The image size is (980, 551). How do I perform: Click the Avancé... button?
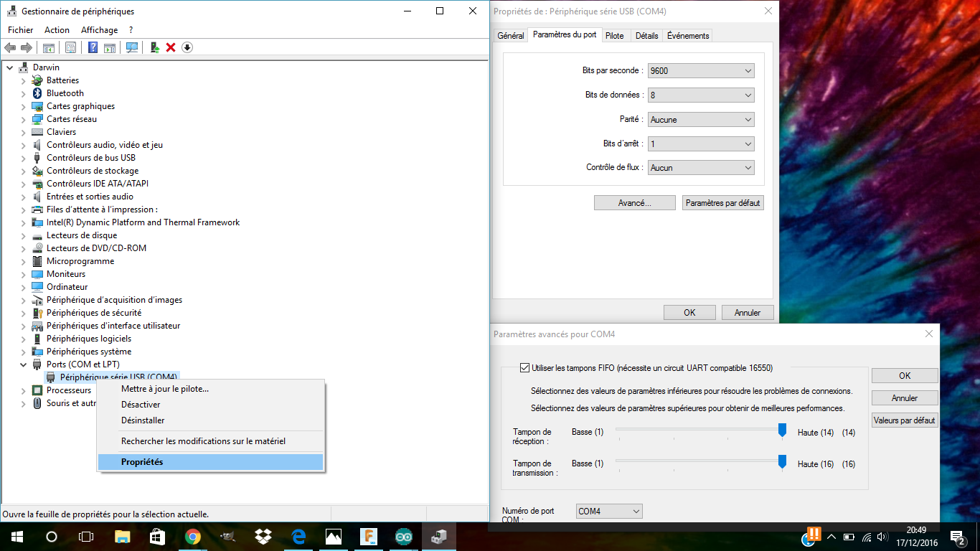[x=634, y=203]
